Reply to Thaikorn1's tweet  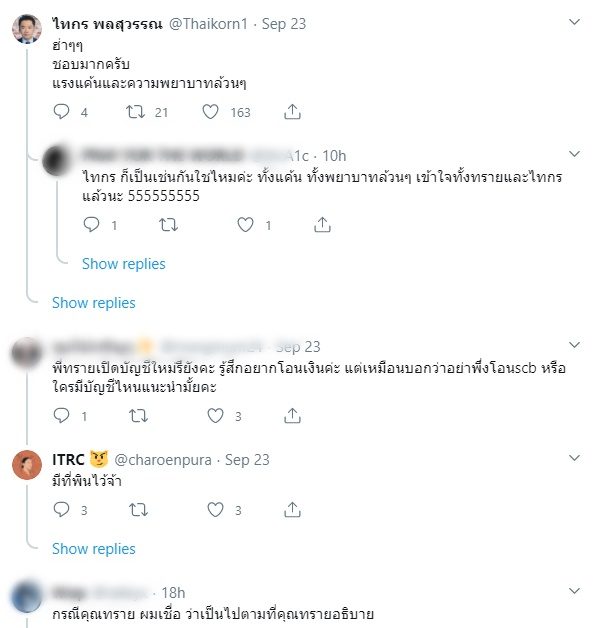pyautogui.click(x=61, y=112)
